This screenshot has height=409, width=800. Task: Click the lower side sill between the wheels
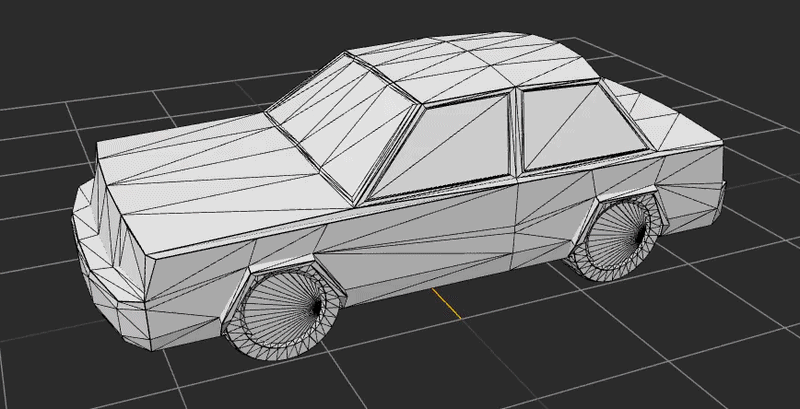(x=450, y=283)
